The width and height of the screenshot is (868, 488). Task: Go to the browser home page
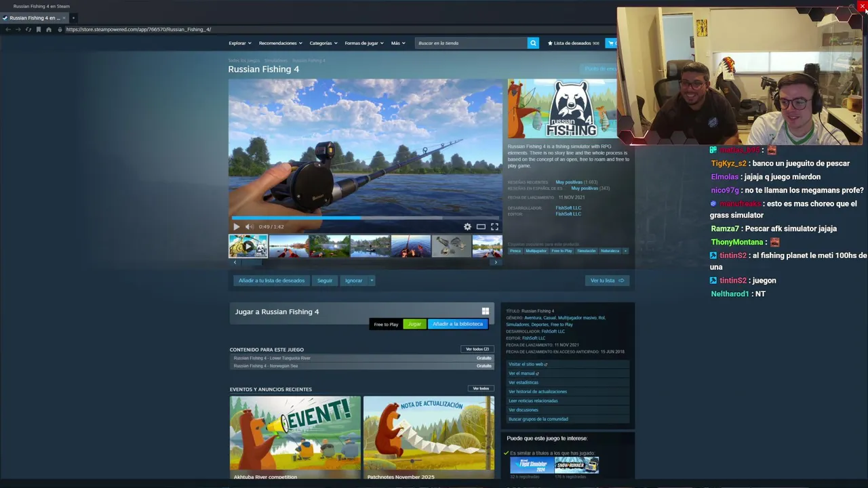point(48,29)
